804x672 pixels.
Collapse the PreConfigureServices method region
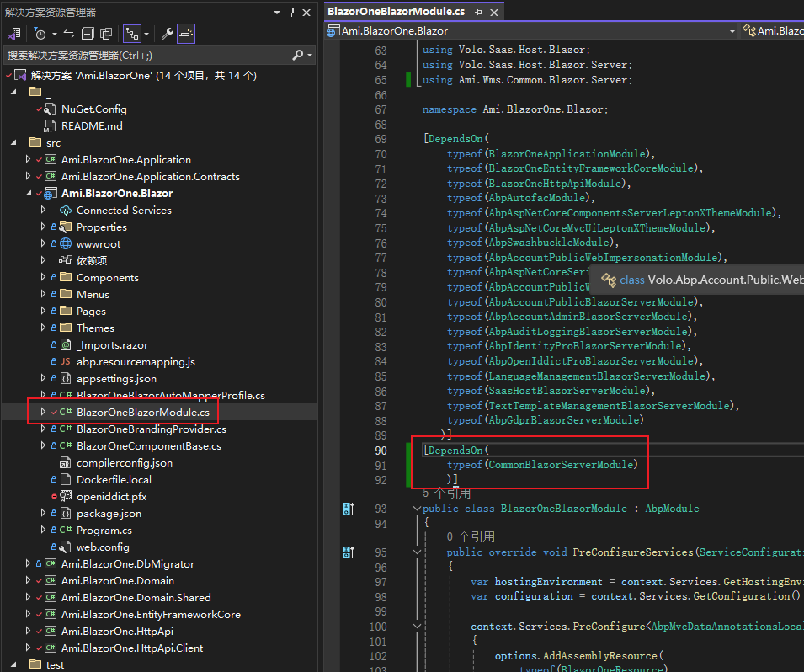tap(417, 552)
